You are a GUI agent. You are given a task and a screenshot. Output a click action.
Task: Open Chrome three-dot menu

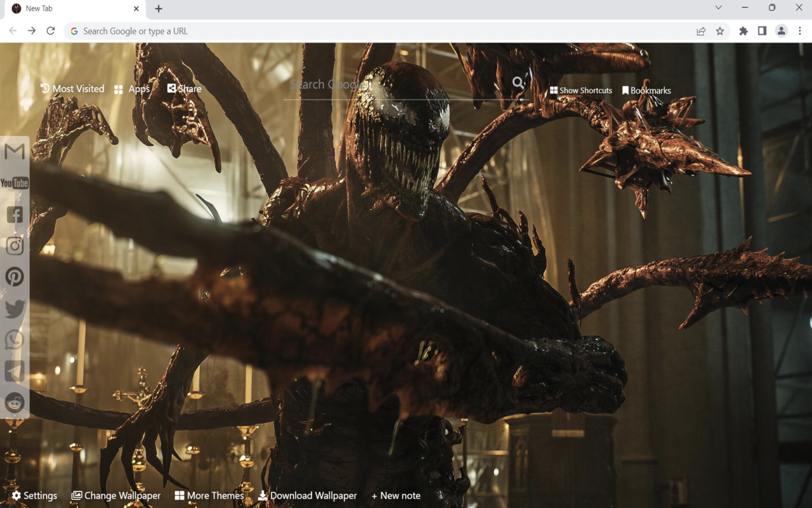800,30
